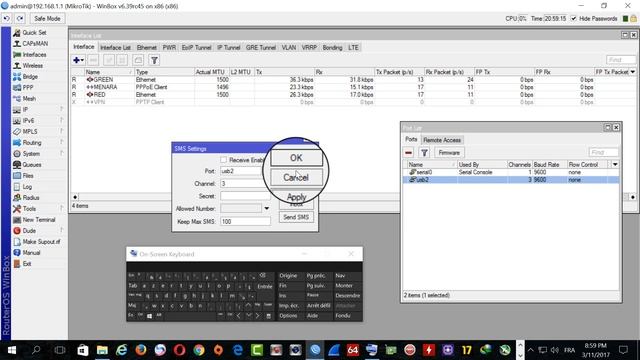
Task: Open the Mesh sidebar item
Action: click(x=29, y=99)
